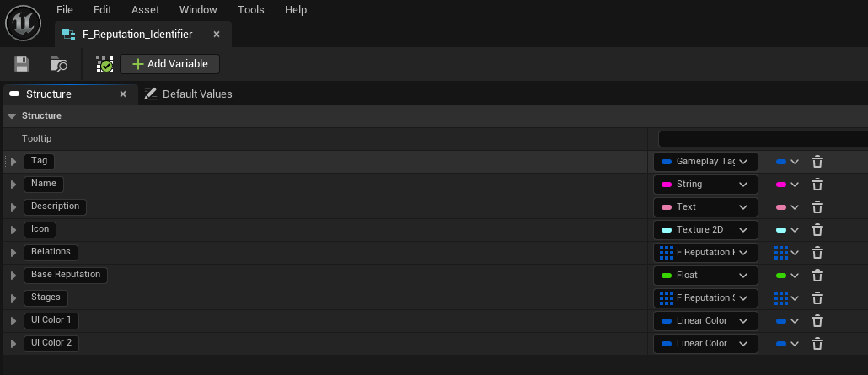Open the Asset menu

(x=145, y=10)
